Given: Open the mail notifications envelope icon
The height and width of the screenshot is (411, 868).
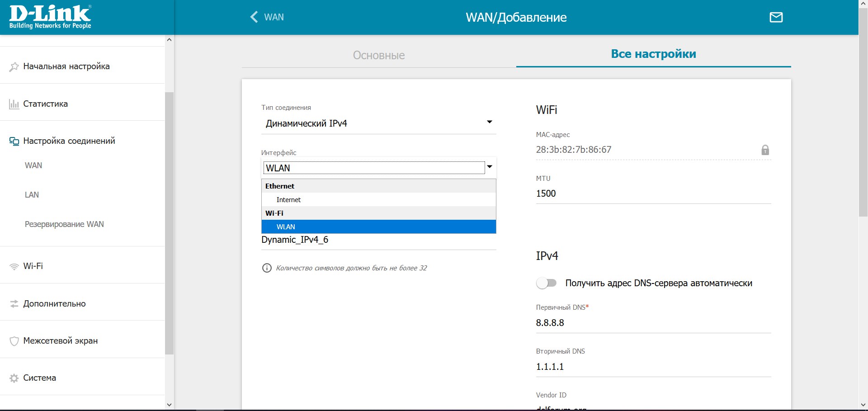Looking at the screenshot, I should pyautogui.click(x=776, y=17).
